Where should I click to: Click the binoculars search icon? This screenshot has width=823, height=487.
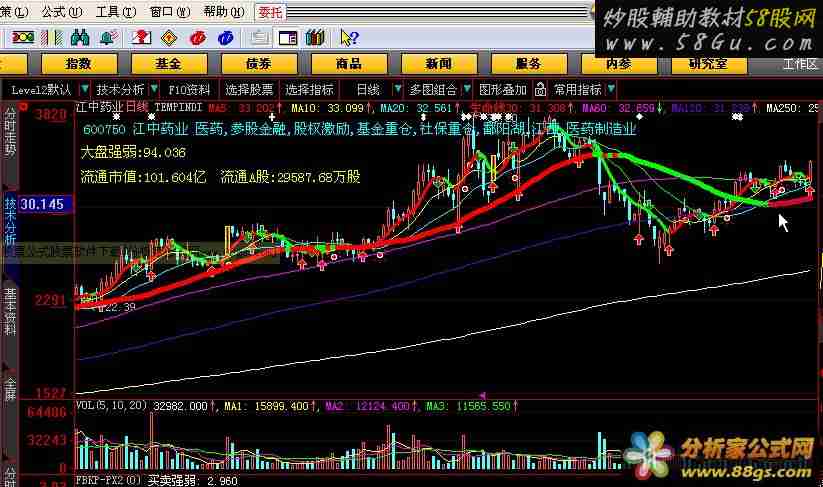point(80,38)
